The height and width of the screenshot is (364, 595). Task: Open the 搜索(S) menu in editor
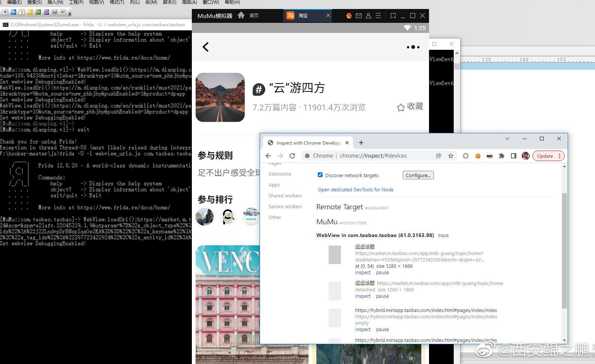tap(34, 2)
